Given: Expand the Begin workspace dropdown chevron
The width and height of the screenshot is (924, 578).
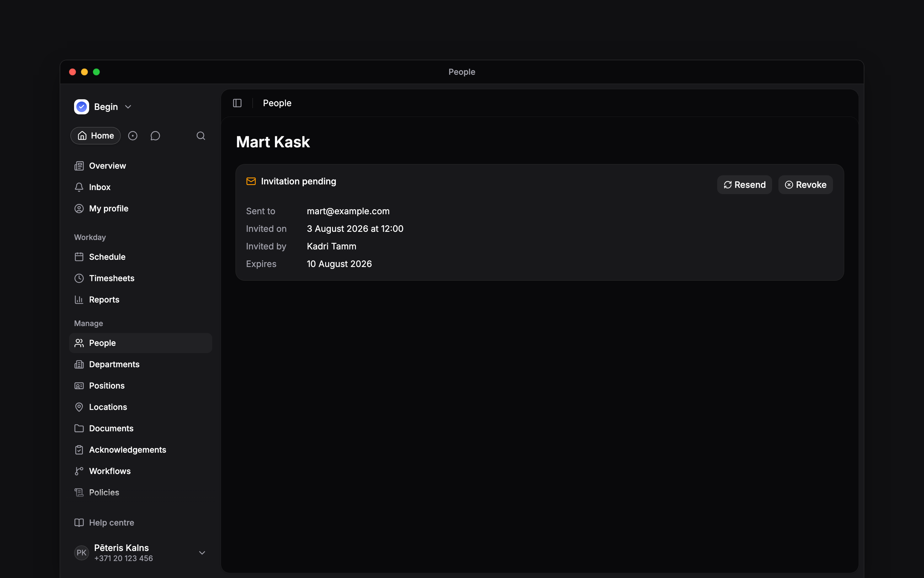Looking at the screenshot, I should 128,107.
